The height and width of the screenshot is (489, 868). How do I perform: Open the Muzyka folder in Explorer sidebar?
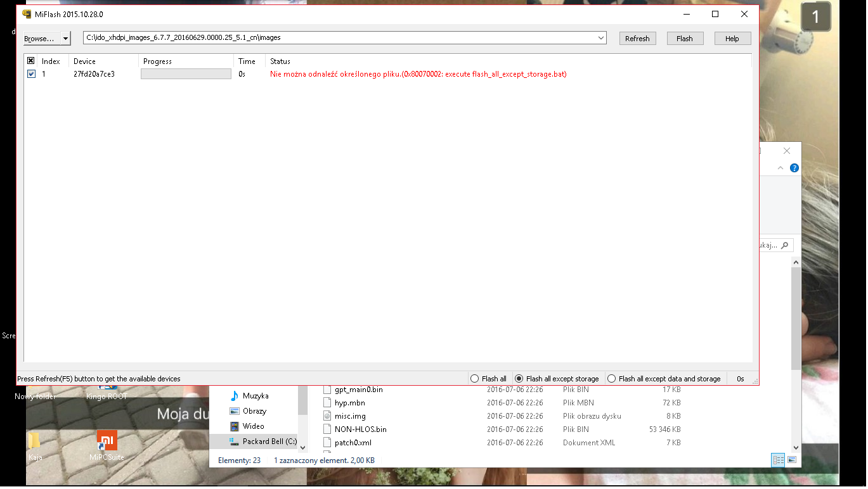[x=255, y=396]
